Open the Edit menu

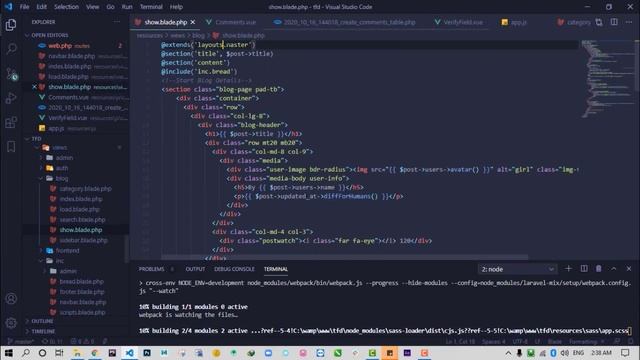[41, 7]
